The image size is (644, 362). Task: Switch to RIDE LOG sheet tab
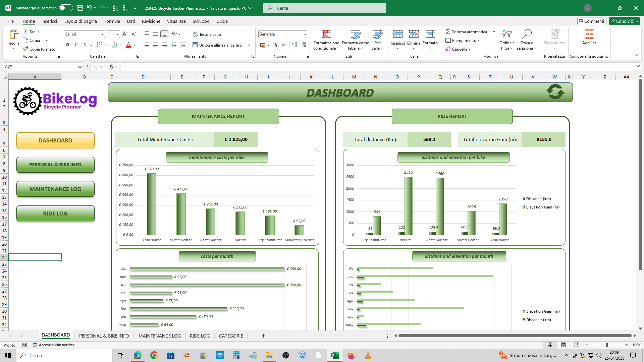(x=200, y=336)
